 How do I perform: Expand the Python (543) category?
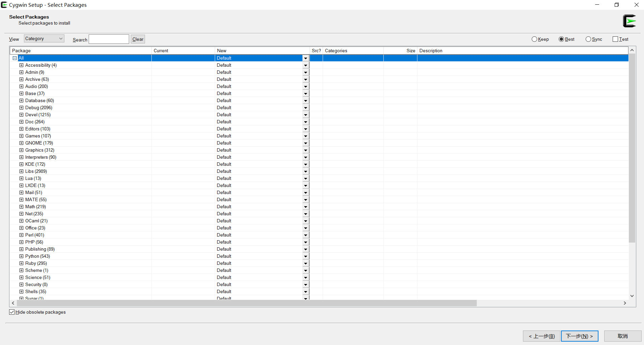pos(22,256)
